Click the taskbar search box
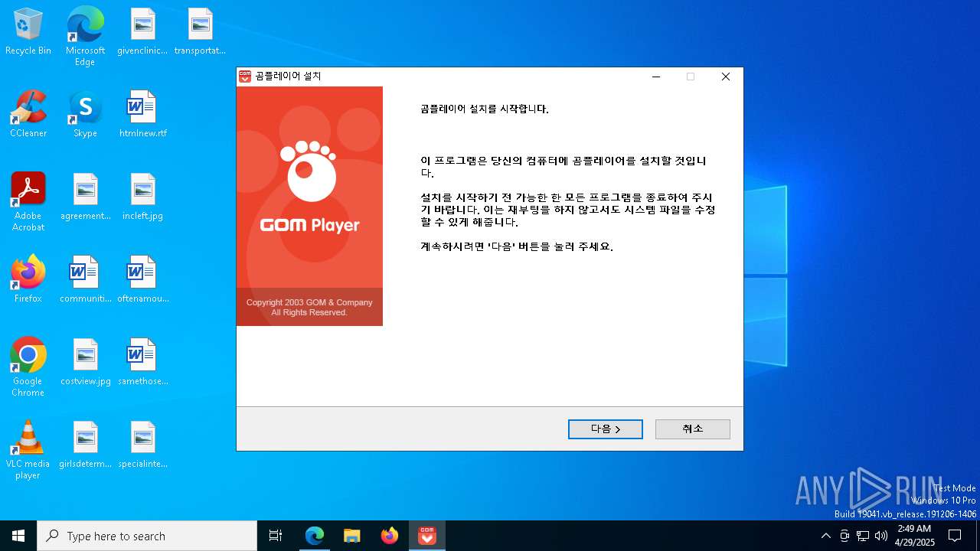This screenshot has height=551, width=980. (147, 536)
